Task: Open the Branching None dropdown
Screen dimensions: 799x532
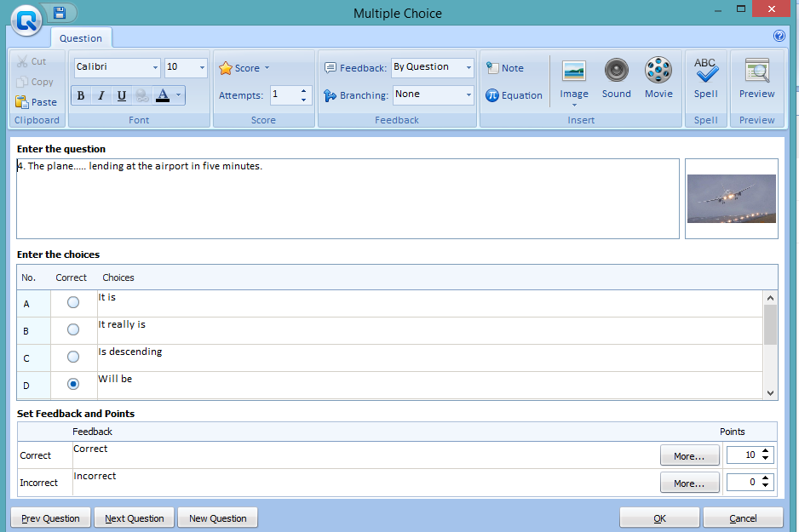Action: (468, 94)
